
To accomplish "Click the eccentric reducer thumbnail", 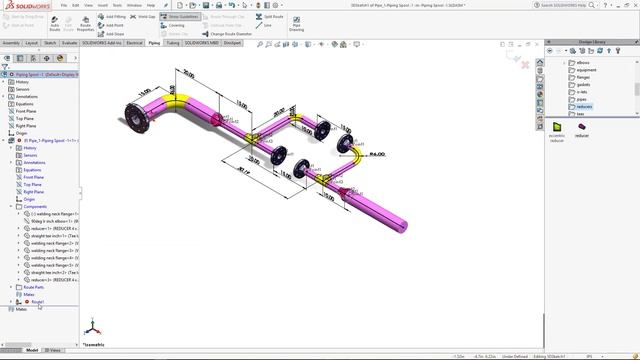I will 557,127.
